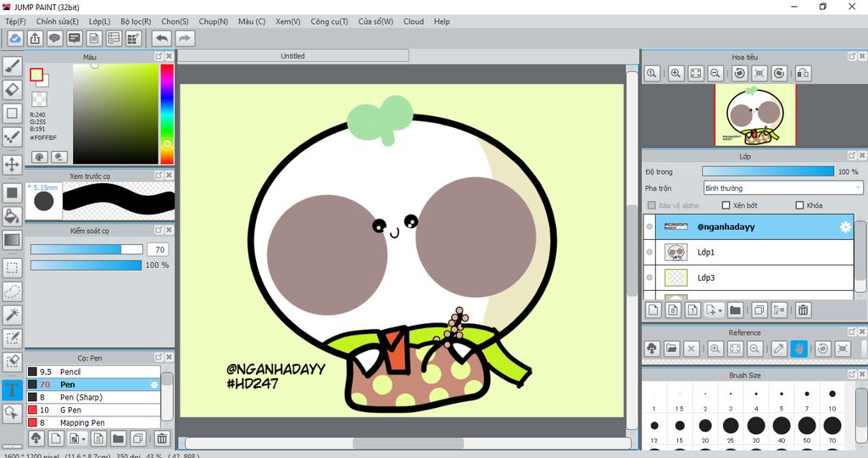868x458 pixels.
Task: Select the Magic Wand tool
Action: [x=12, y=315]
